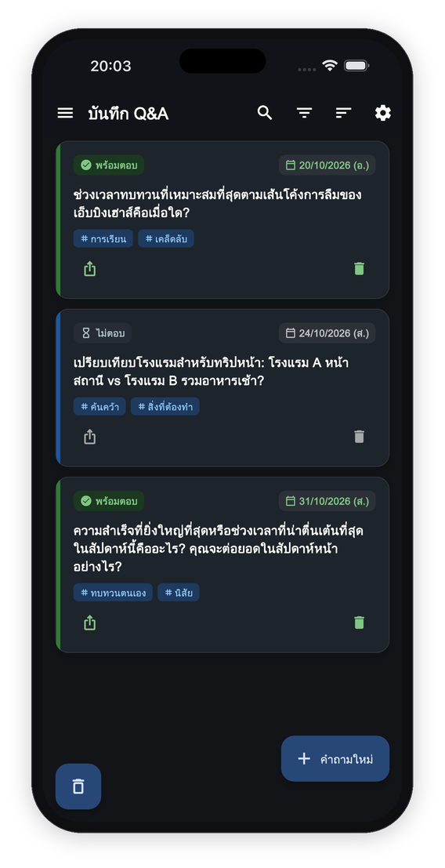This screenshot has width=445, height=868.
Task: Toggle the ไม่ตอบ status chip
Action: 103,333
